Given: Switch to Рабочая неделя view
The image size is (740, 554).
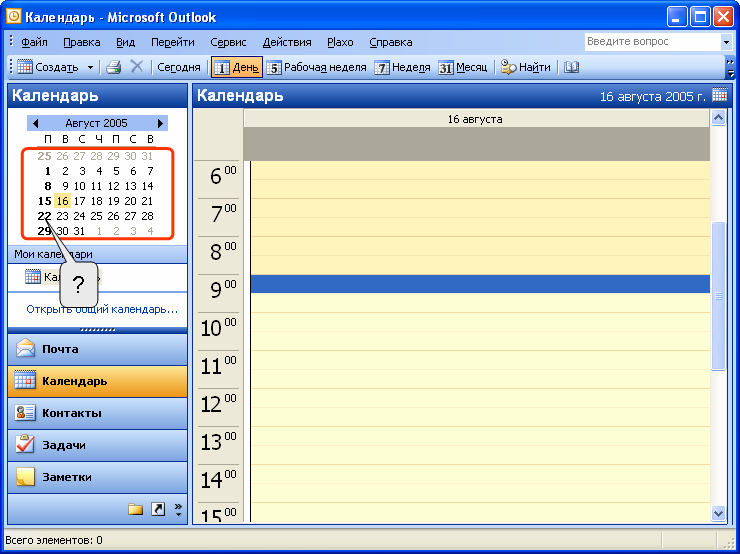Looking at the screenshot, I should pos(317,67).
